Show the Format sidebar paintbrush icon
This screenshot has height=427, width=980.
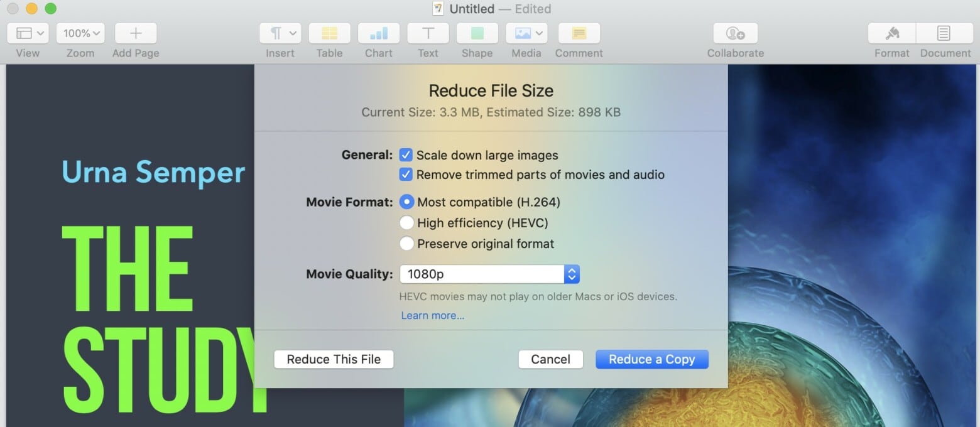coord(891,33)
